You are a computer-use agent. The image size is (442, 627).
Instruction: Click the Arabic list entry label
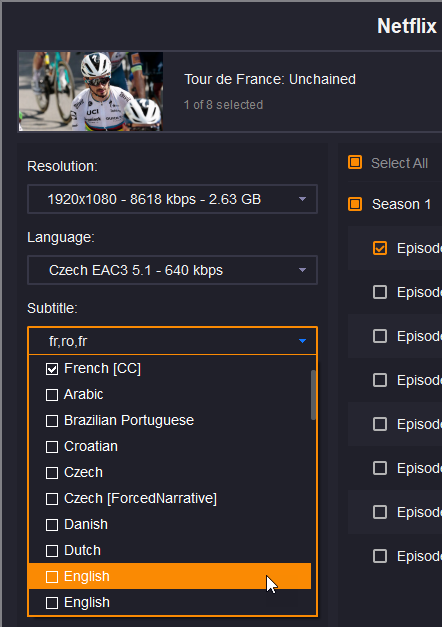point(84,394)
